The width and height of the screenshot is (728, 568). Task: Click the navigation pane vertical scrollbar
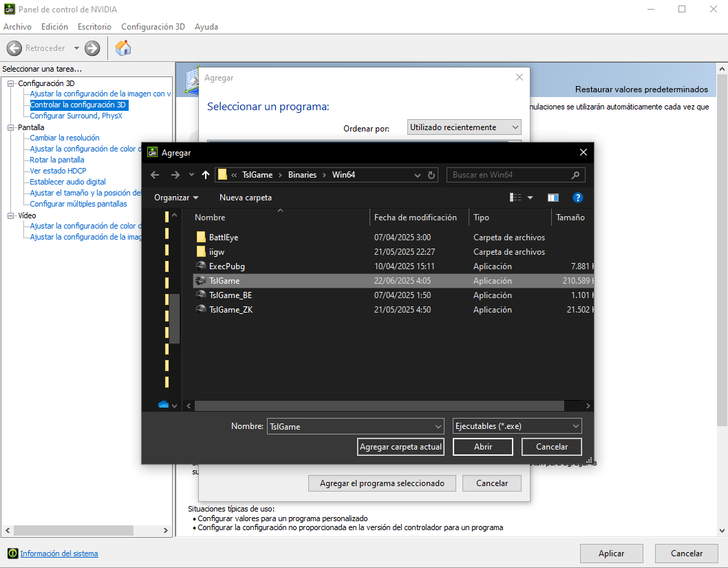pyautogui.click(x=175, y=319)
